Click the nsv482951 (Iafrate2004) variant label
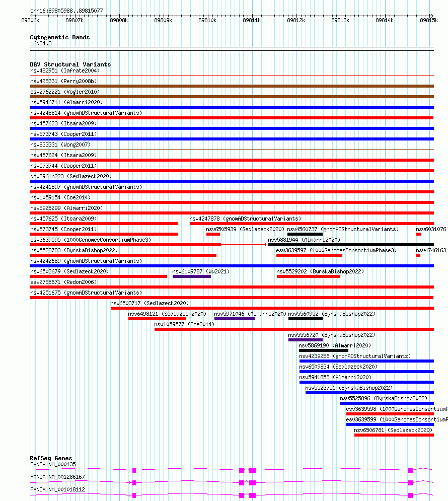 click(65, 70)
